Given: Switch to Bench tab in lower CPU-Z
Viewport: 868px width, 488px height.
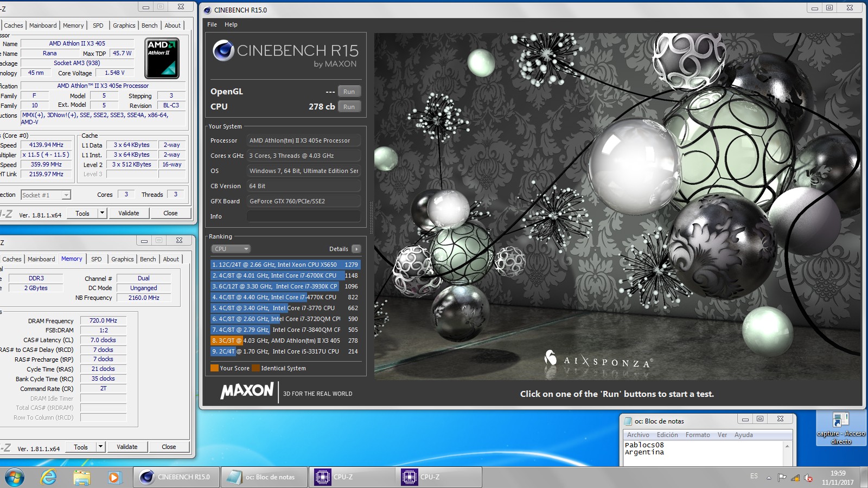Looking at the screenshot, I should (148, 259).
